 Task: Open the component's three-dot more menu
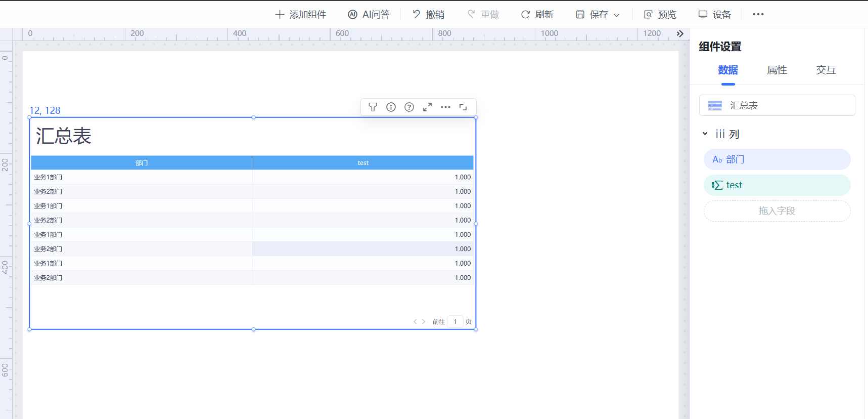(x=445, y=107)
